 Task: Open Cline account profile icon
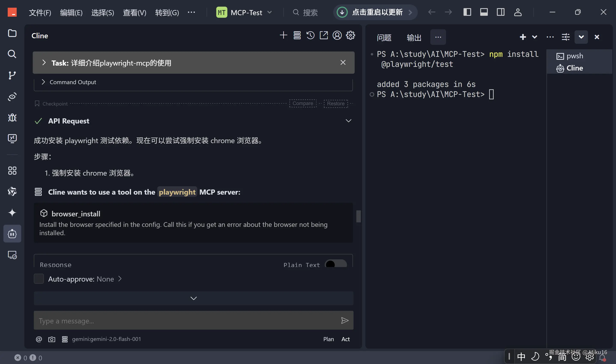tap(337, 35)
